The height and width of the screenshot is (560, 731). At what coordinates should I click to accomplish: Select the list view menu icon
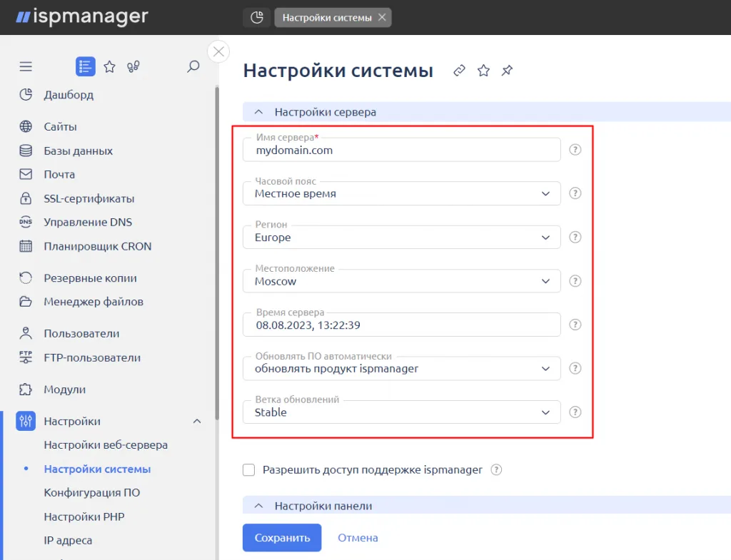(86, 66)
